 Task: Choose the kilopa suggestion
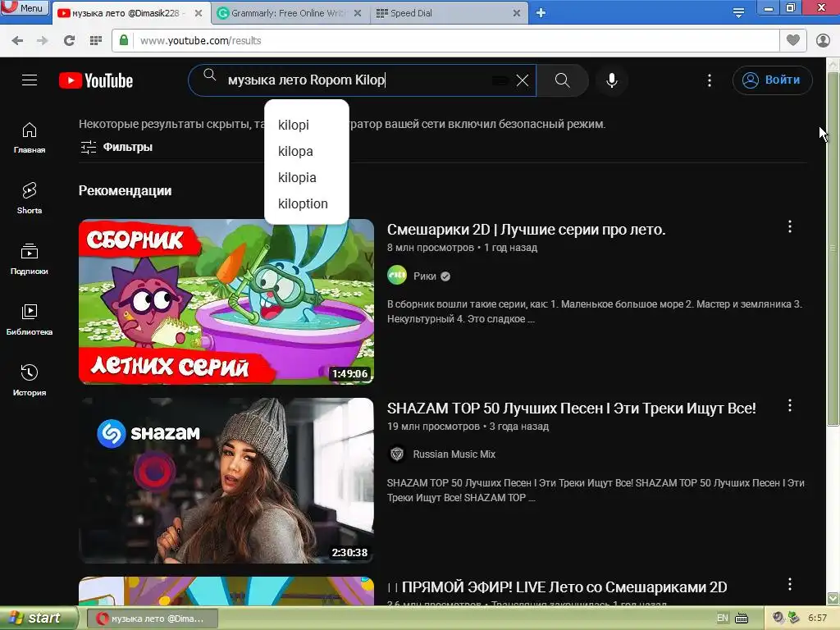(x=307, y=151)
